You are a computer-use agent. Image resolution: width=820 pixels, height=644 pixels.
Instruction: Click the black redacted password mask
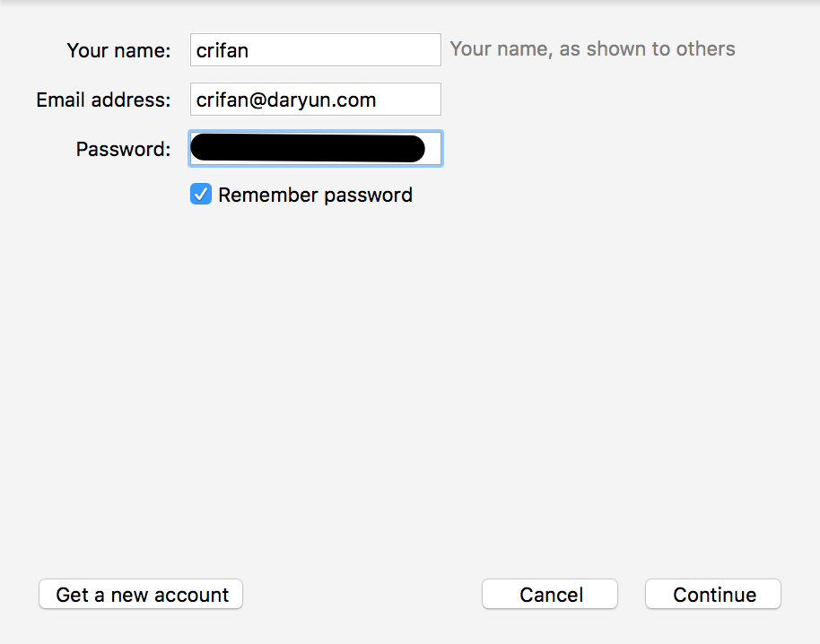308,149
